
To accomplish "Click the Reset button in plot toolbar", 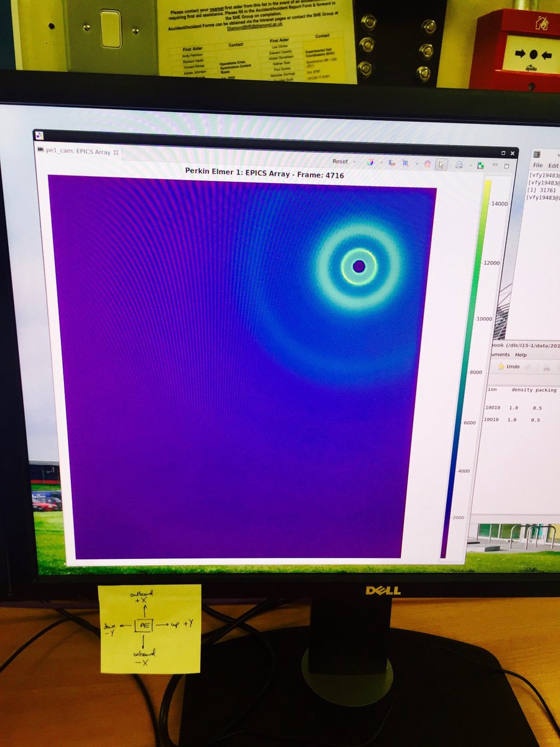I will (x=340, y=161).
